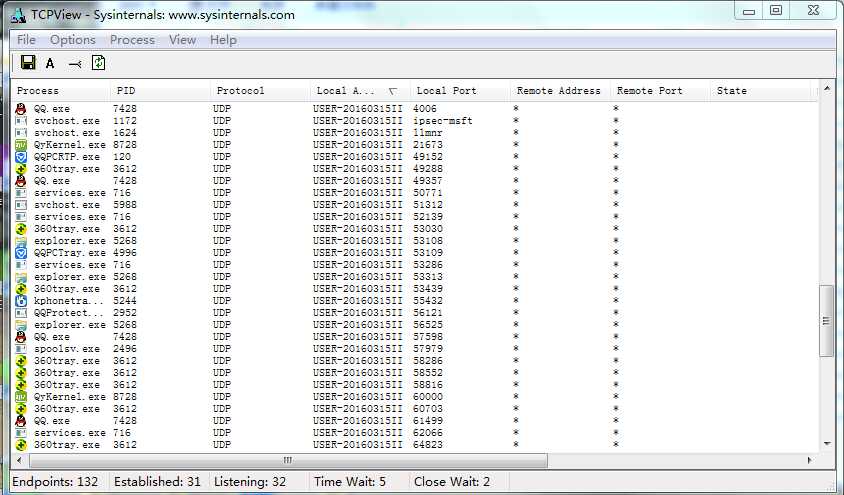
Task: Sort by the Remote Port column header
Action: tap(660, 90)
